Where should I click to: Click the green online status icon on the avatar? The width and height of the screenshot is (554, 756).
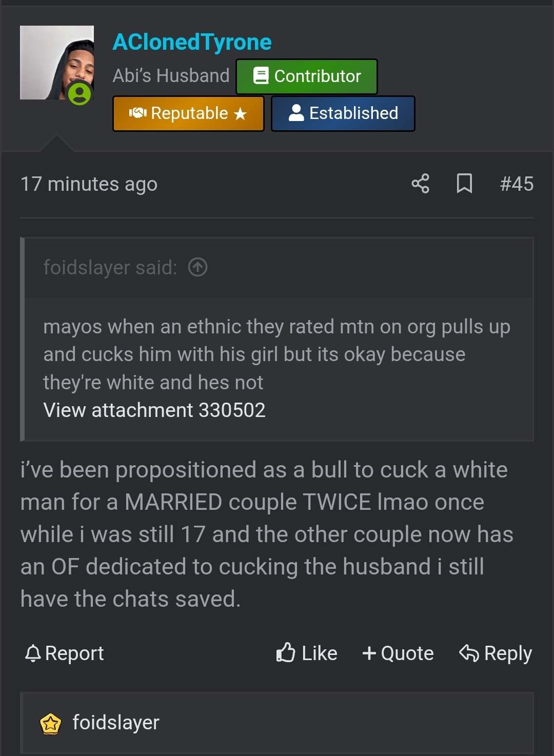pyautogui.click(x=80, y=93)
